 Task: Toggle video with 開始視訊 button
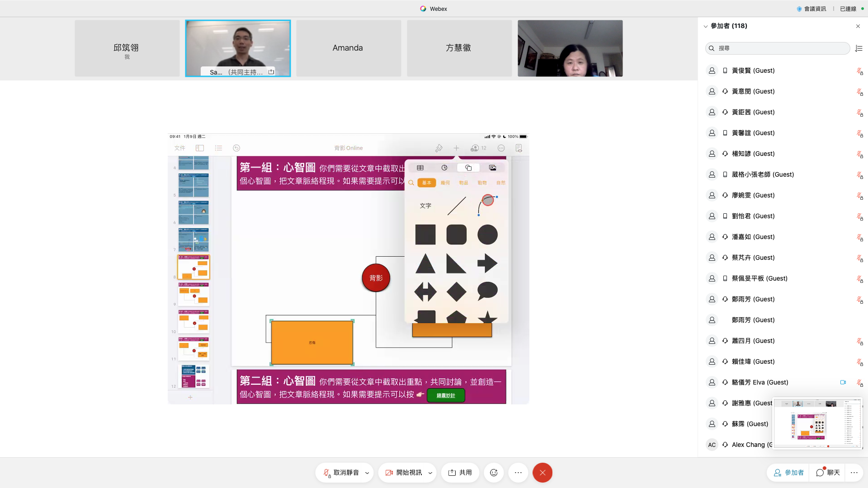(404, 473)
